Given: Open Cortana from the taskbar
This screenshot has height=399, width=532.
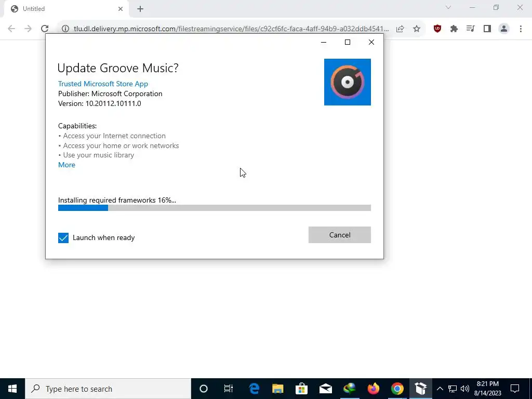Looking at the screenshot, I should pos(204,389).
